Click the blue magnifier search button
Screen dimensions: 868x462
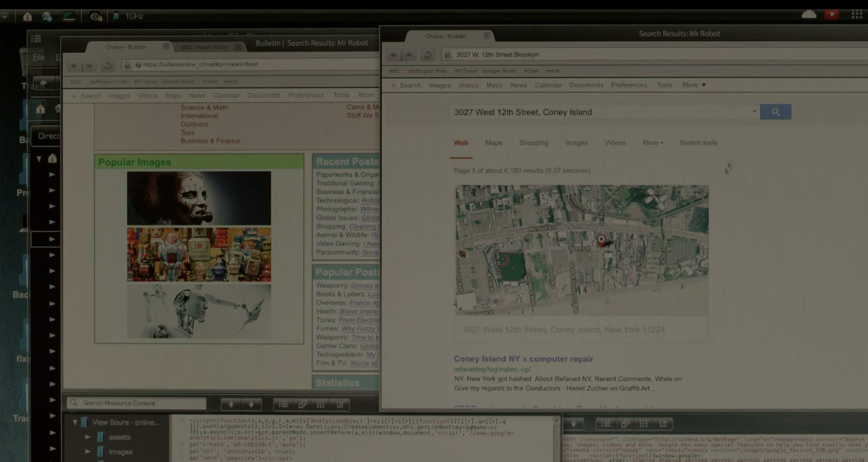click(775, 112)
